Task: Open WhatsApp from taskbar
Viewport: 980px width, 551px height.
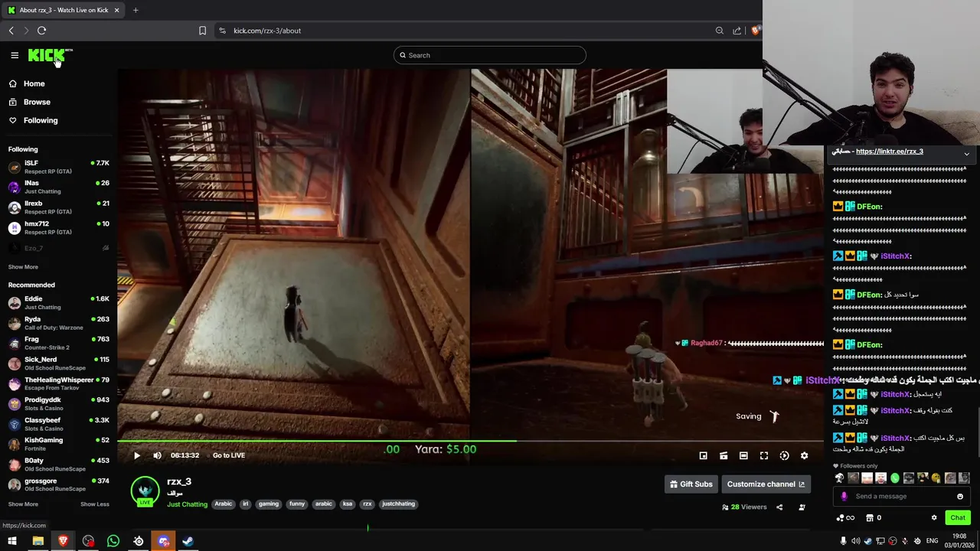Action: [x=113, y=541]
